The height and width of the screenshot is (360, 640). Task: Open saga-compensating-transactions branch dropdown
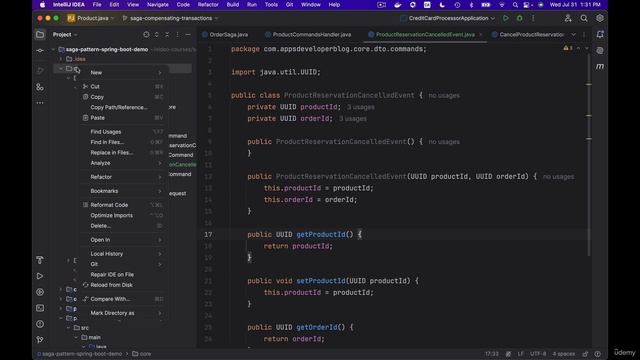(x=170, y=18)
